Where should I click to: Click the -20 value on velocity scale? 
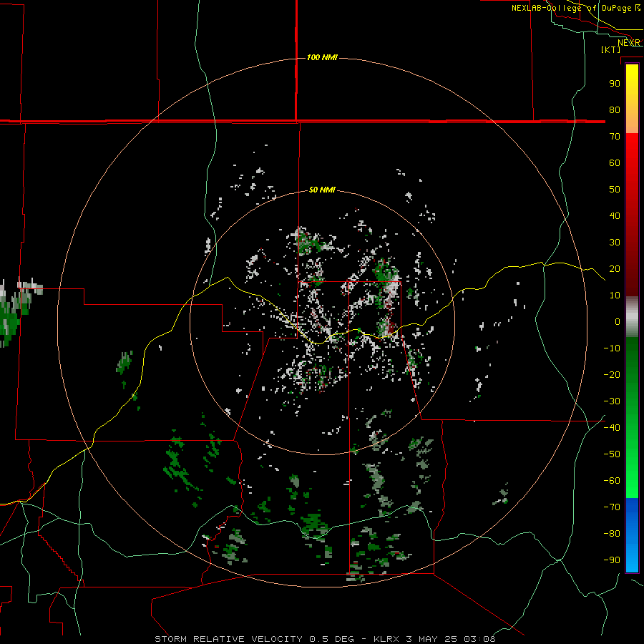(x=612, y=375)
